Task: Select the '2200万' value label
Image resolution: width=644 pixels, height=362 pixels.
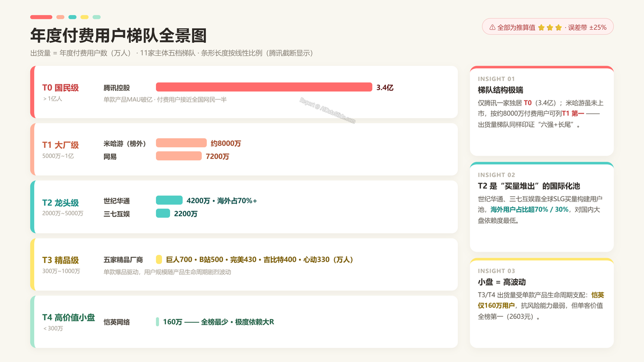Action: [186, 214]
